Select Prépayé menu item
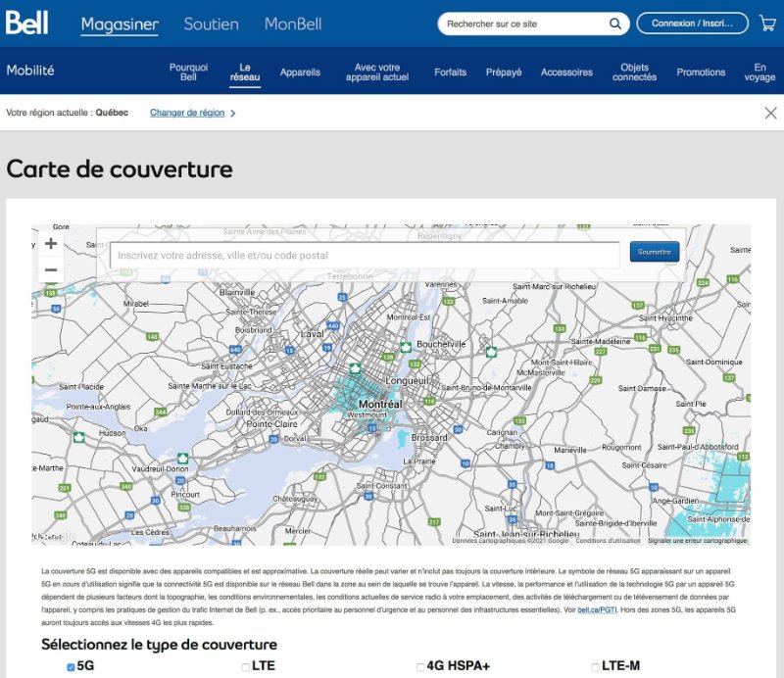Image resolution: width=784 pixels, height=678 pixels. click(504, 72)
